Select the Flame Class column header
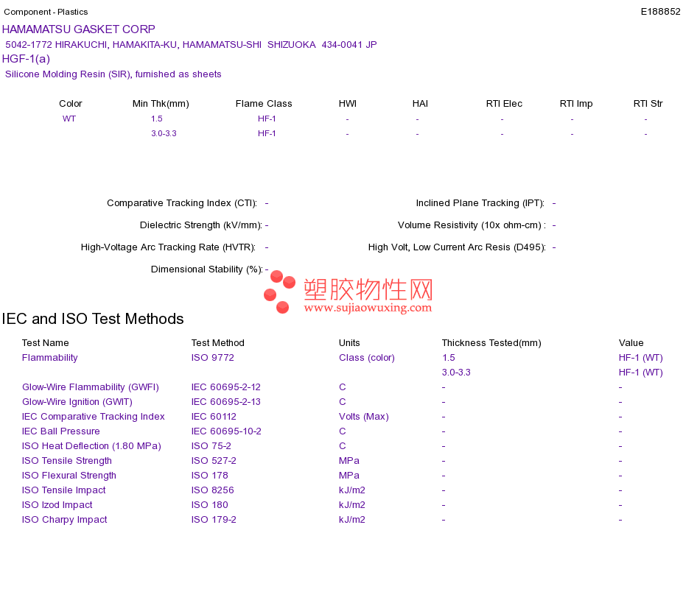The height and width of the screenshot is (589, 700). (264, 104)
